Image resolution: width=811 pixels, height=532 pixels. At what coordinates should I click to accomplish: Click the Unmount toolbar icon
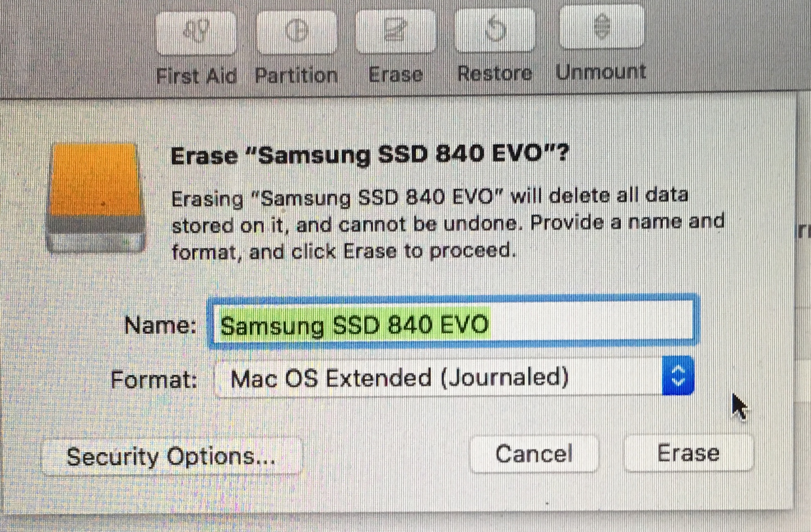pyautogui.click(x=602, y=27)
